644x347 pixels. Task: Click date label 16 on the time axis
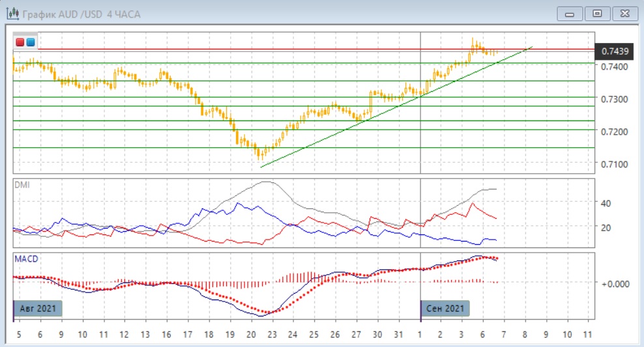[166, 335]
